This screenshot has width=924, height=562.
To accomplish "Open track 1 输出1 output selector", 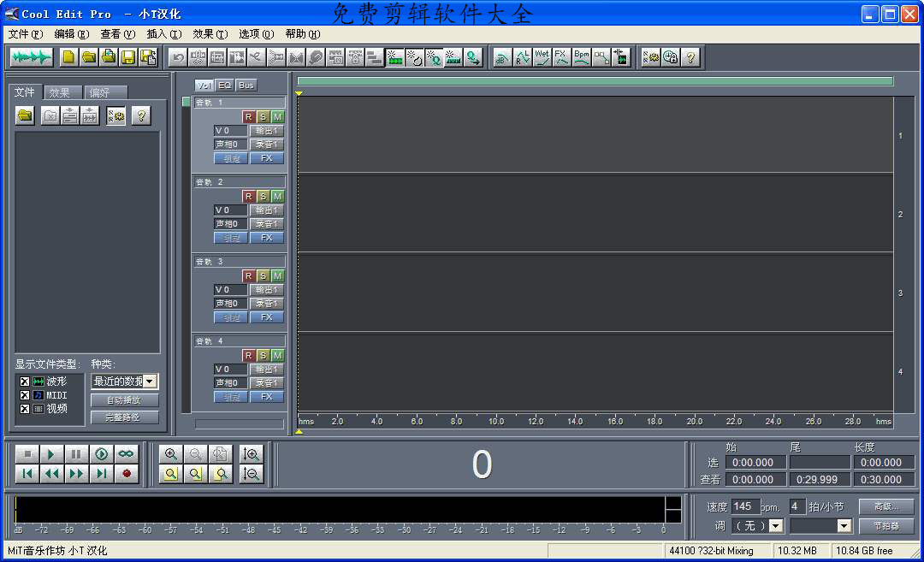I will tap(266, 131).
